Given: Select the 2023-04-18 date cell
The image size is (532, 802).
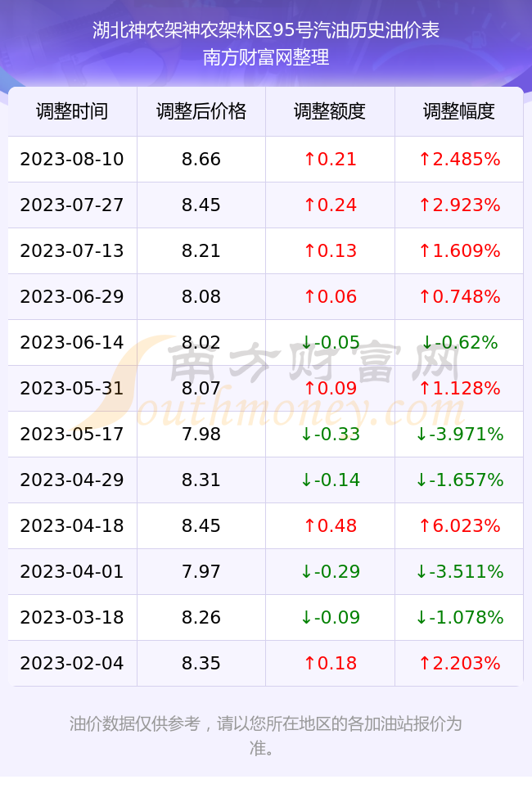Looking at the screenshot, I should pyautogui.click(x=72, y=525).
